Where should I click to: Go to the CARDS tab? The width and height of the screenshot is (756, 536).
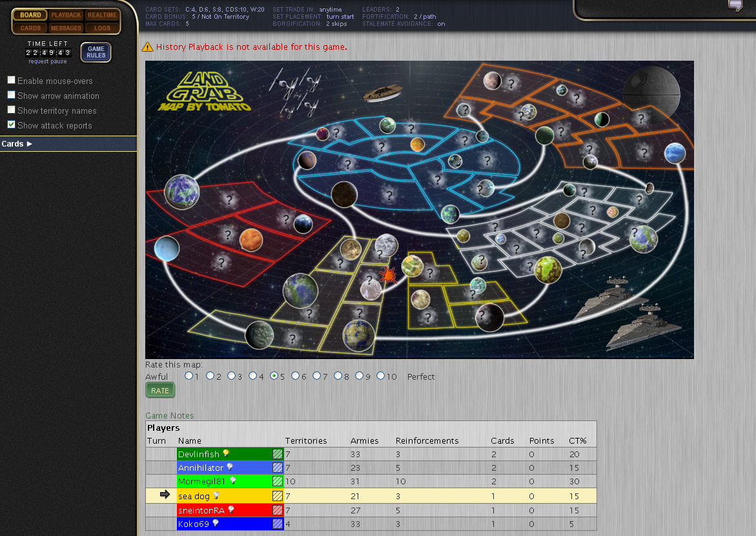coord(30,28)
